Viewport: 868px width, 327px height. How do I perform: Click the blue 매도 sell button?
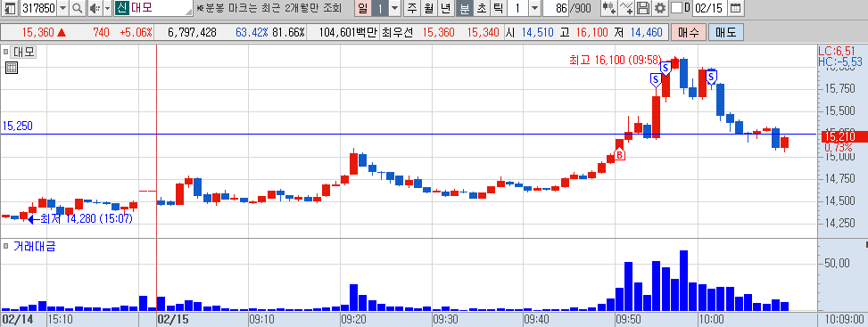pyautogui.click(x=726, y=33)
